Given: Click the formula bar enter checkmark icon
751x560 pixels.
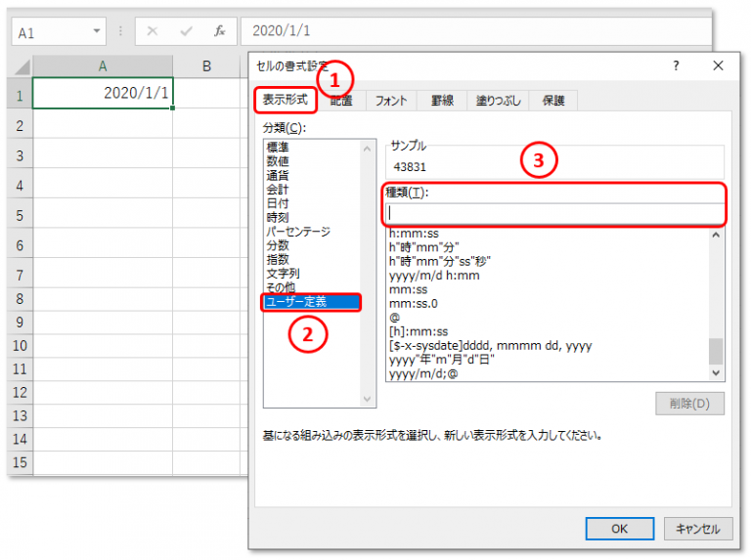Looking at the screenshot, I should pyautogui.click(x=186, y=31).
